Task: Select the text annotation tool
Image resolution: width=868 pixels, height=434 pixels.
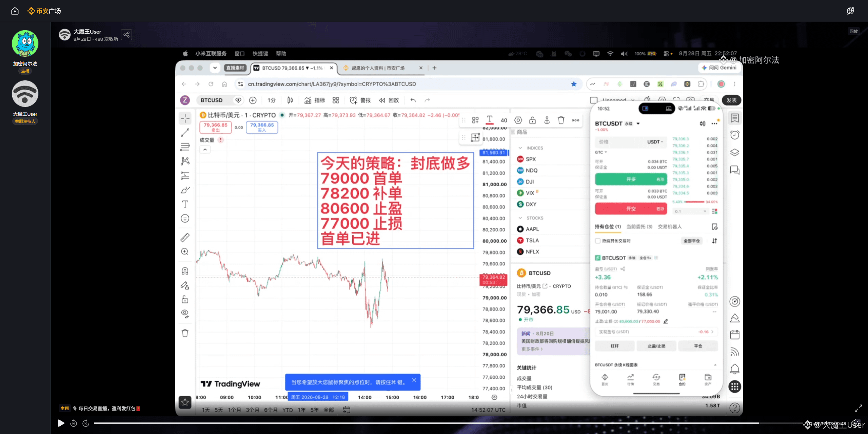Action: click(185, 204)
